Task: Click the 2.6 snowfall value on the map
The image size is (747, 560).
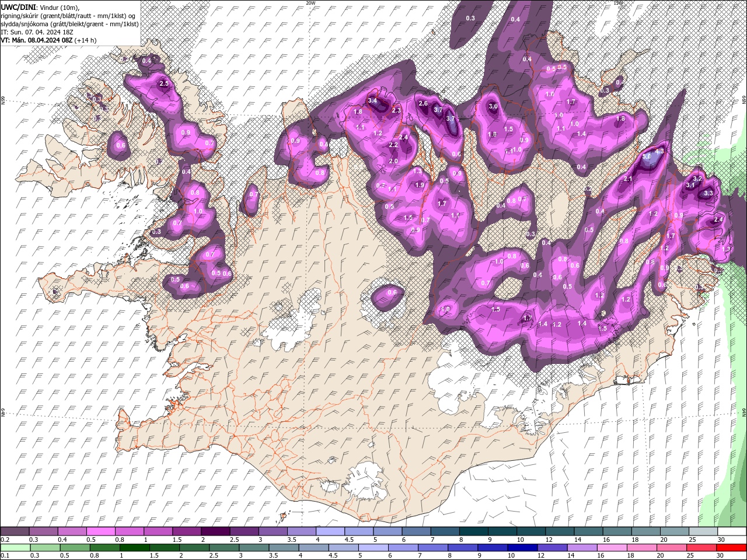Action: pos(424,104)
